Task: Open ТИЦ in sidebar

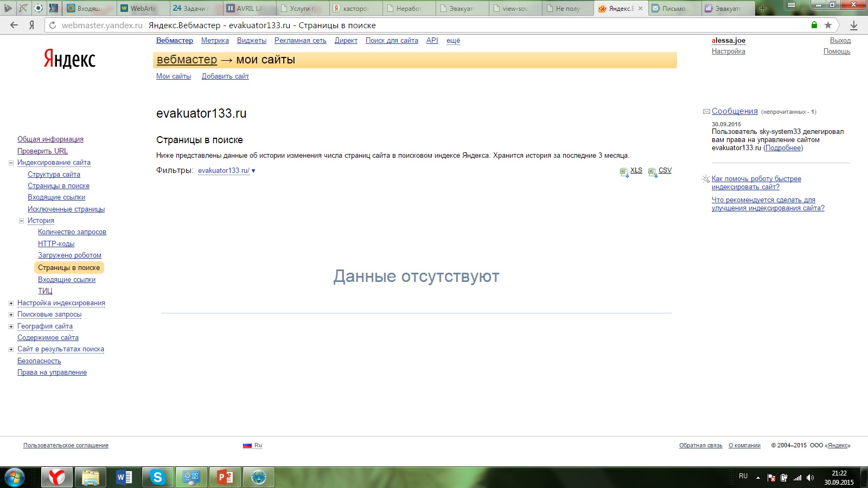Action: click(x=45, y=291)
